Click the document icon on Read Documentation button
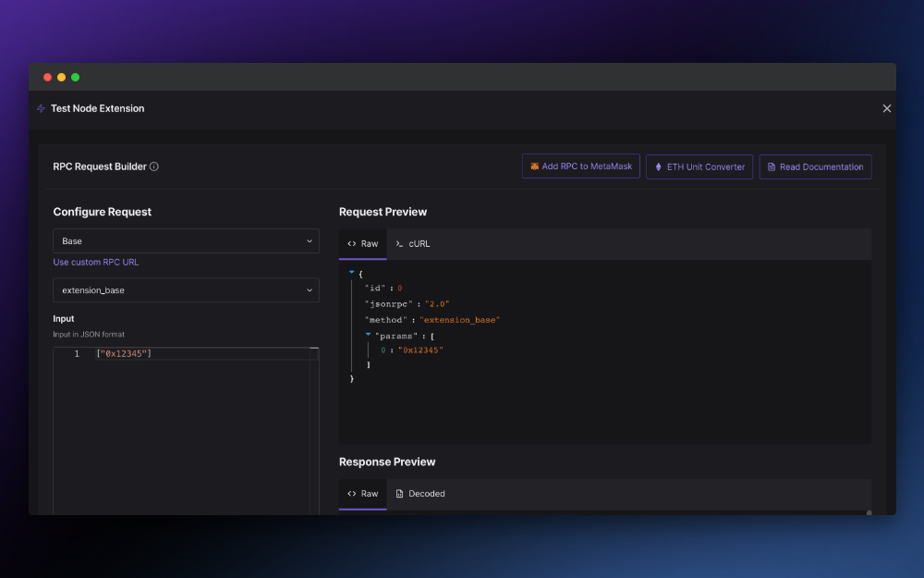Image resolution: width=924 pixels, height=578 pixels. tap(771, 166)
